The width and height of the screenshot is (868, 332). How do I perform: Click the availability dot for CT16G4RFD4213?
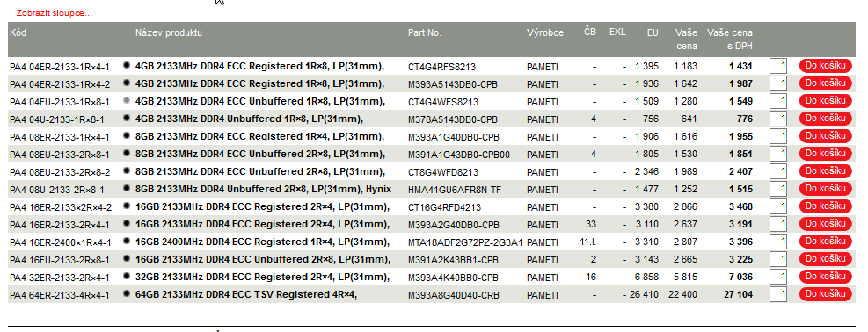pyautogui.click(x=127, y=206)
